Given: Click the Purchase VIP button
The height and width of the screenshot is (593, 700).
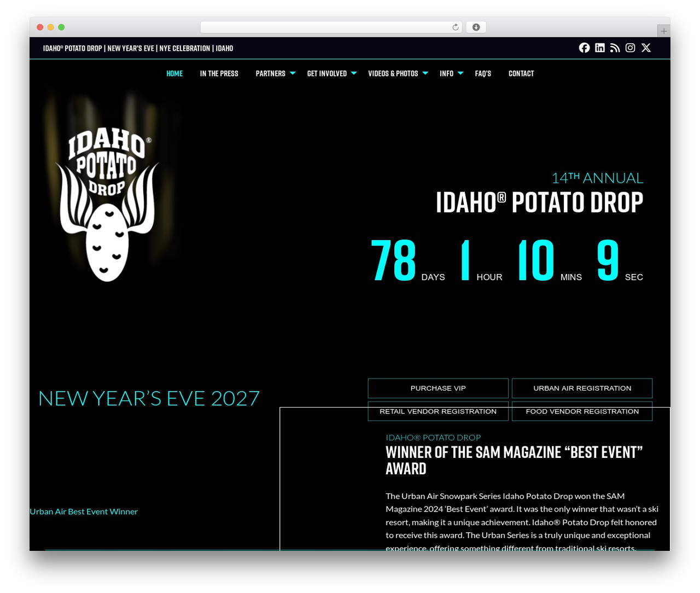Looking at the screenshot, I should click(438, 388).
